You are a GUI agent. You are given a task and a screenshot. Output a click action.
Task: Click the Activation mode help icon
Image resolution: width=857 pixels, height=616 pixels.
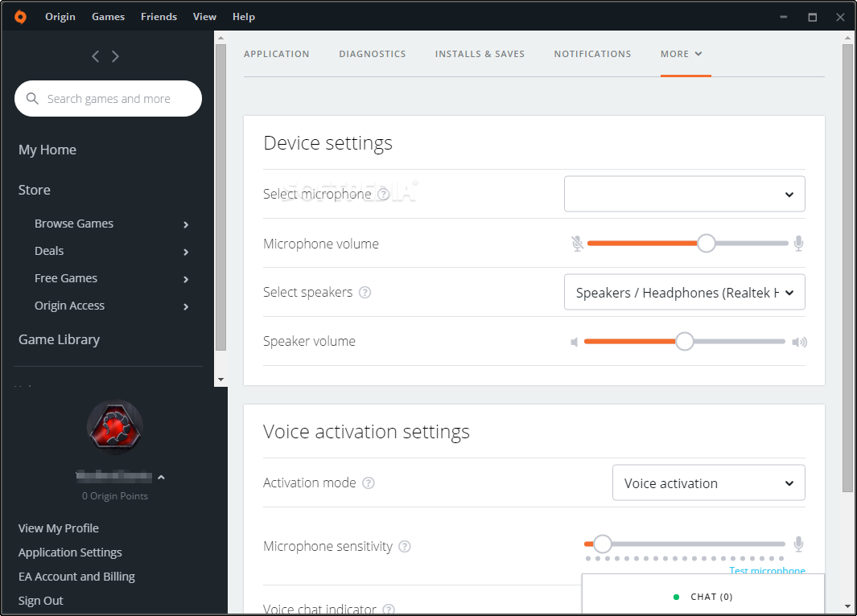point(369,483)
